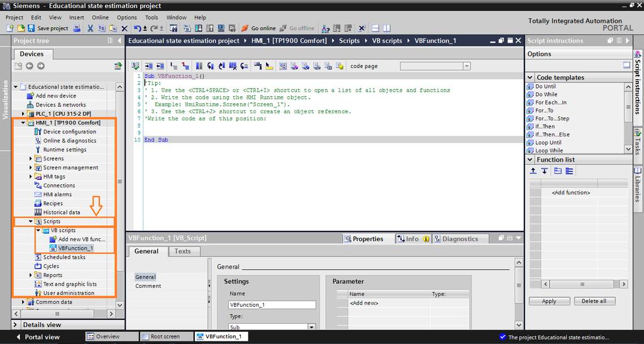Open the Tools menu

(152, 17)
